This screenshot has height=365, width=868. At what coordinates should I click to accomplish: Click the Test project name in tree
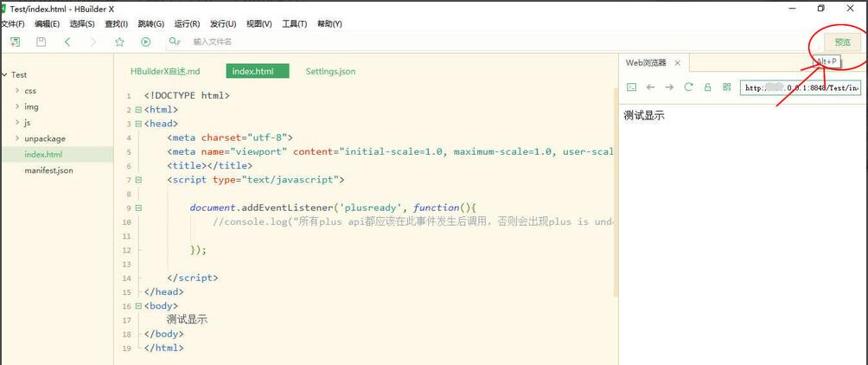click(x=19, y=74)
